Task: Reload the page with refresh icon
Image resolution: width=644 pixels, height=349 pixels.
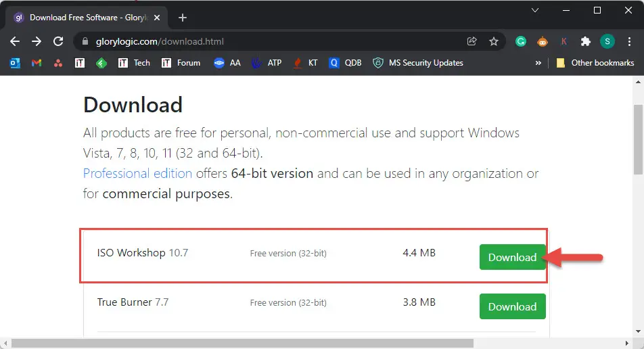Action: pos(58,41)
